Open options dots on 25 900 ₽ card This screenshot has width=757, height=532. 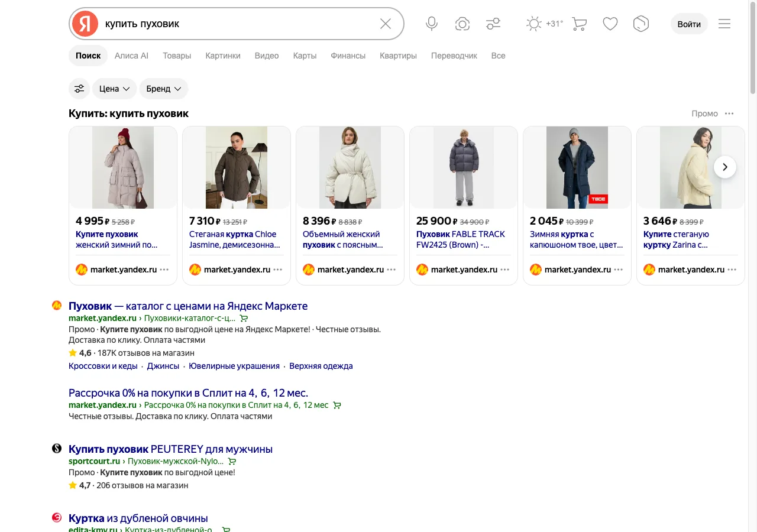[505, 270]
